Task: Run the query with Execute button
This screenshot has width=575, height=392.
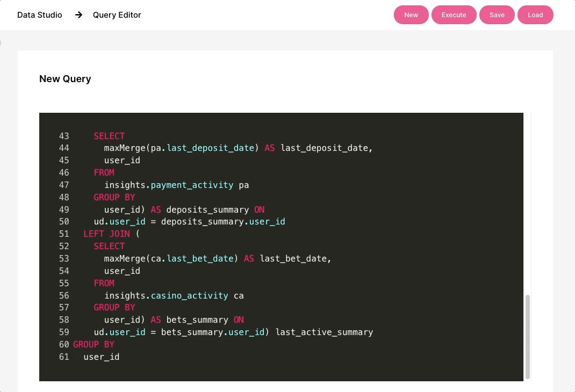Action: pyautogui.click(x=454, y=15)
